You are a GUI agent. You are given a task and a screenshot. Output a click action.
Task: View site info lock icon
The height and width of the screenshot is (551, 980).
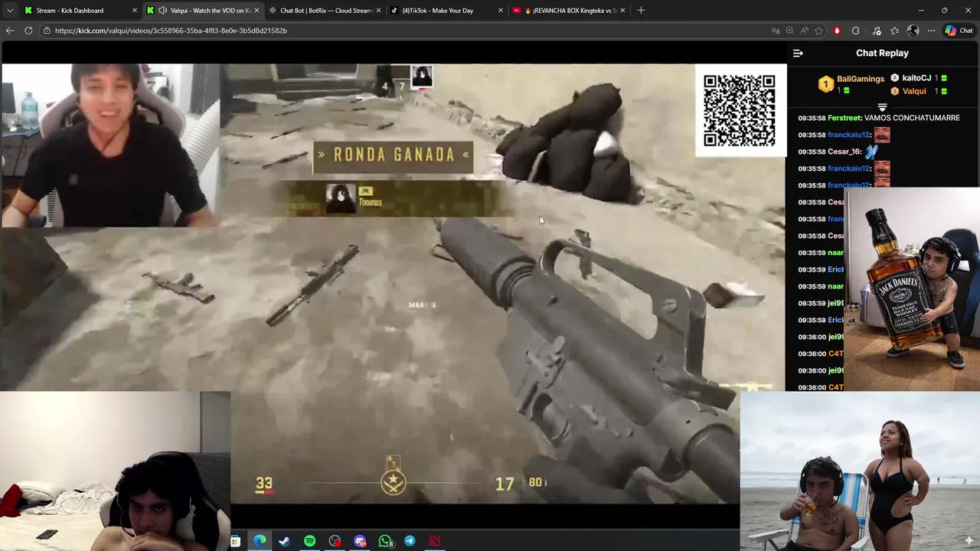[x=47, y=31]
